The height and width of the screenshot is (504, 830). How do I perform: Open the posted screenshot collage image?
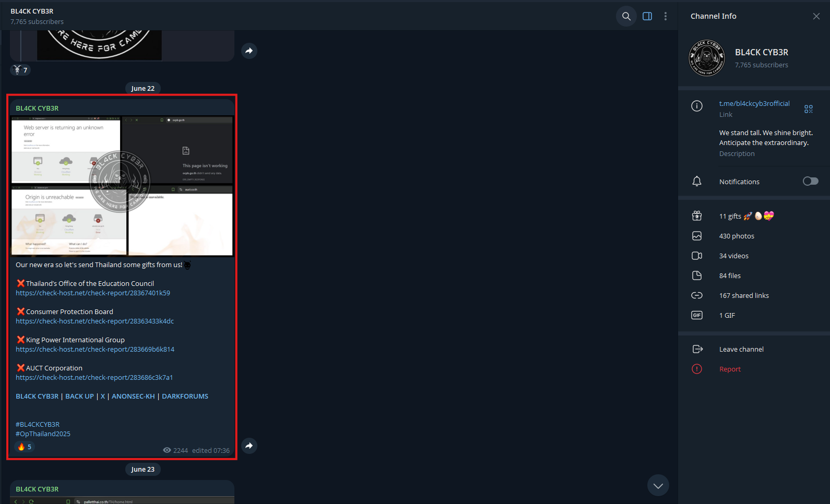pos(122,186)
